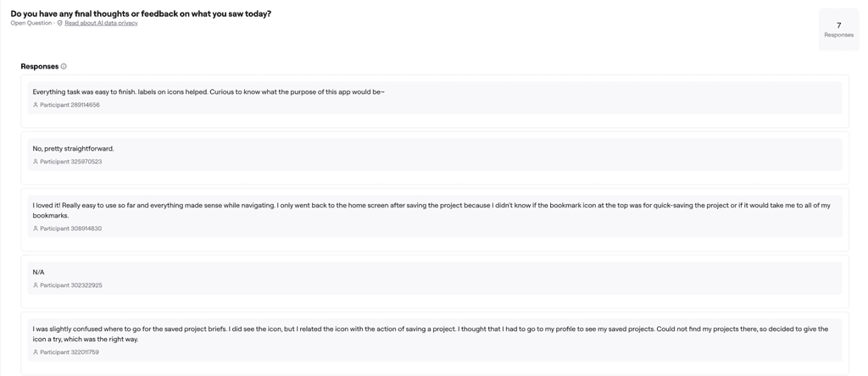Click person icon for Participant 302322925

click(36, 285)
